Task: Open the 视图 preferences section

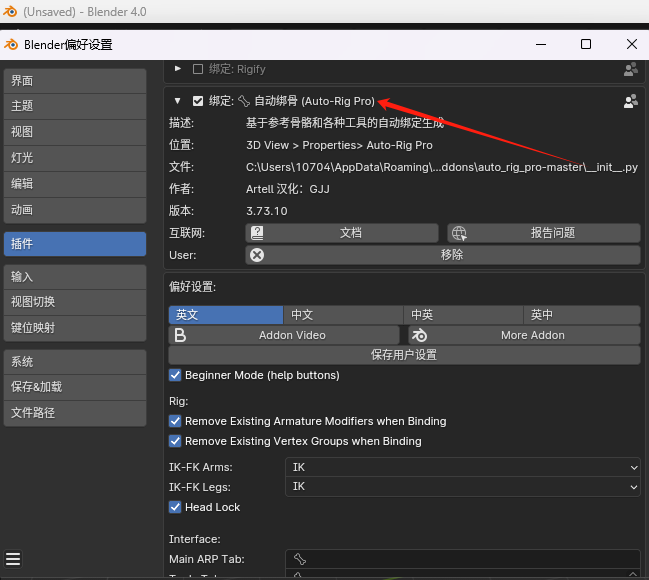Action: tap(75, 132)
